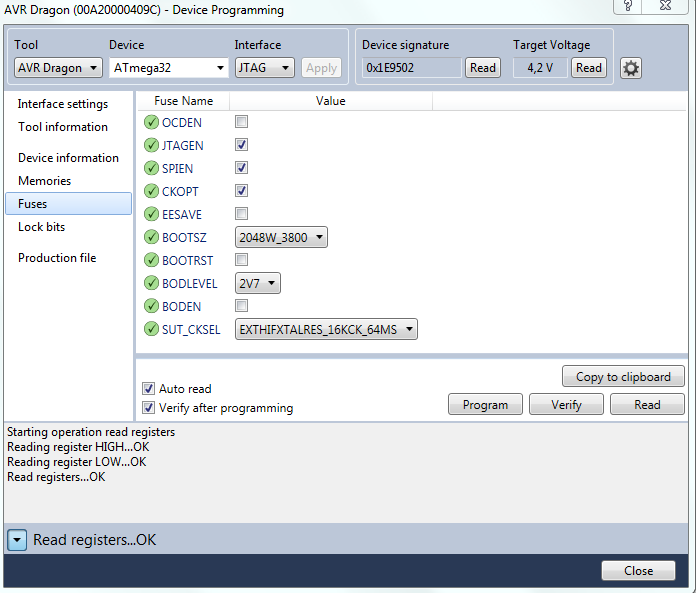Click the SUT_CKSEL fuse name label
This screenshot has height=593, width=696.
tap(191, 330)
